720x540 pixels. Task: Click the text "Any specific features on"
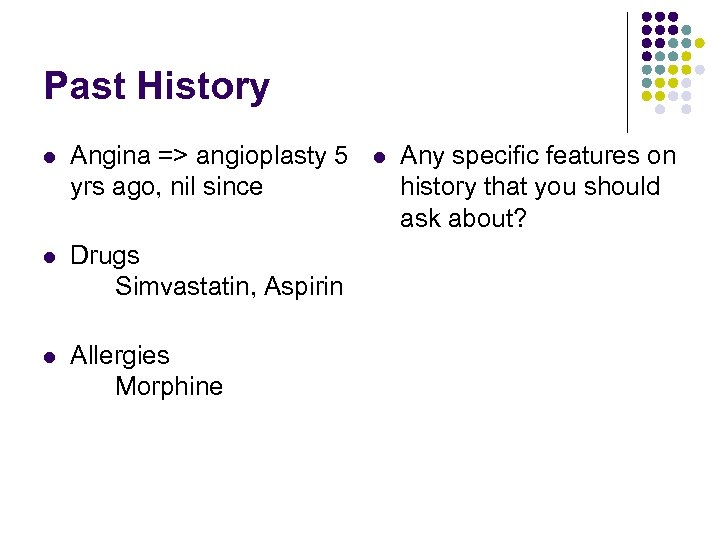pos(538,156)
